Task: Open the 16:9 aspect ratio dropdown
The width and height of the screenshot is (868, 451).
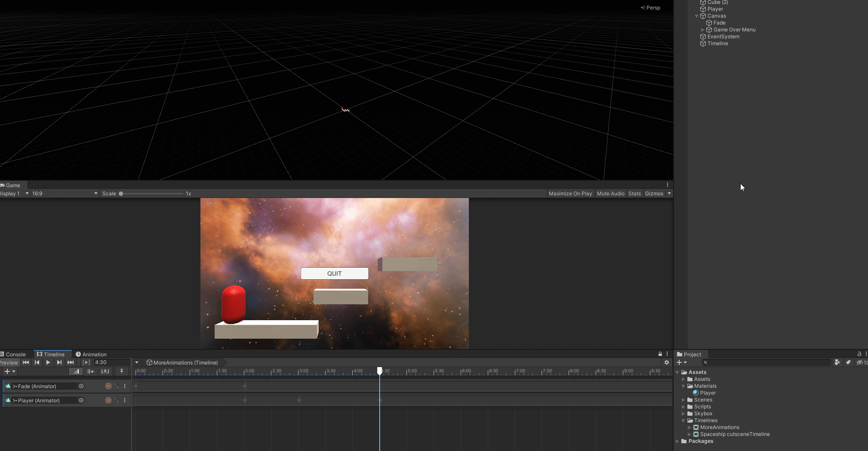Action: [x=65, y=194]
